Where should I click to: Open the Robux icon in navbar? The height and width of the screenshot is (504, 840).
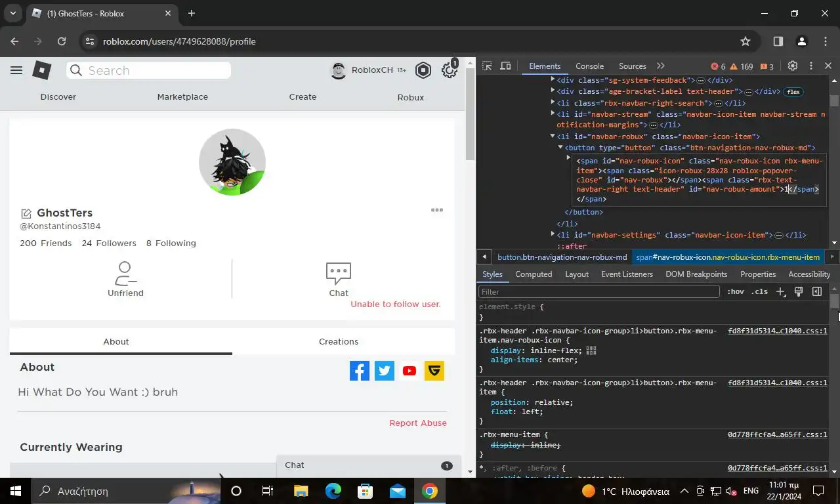point(423,70)
